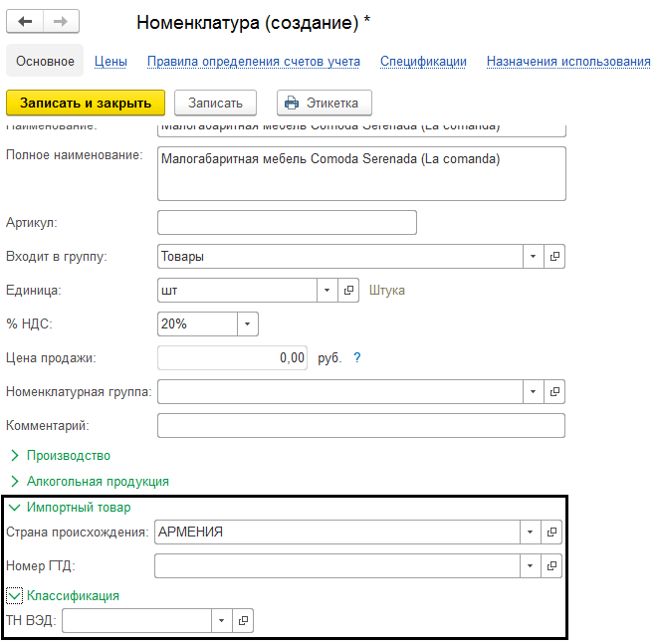Image resolution: width=658 pixels, height=644 pixels.
Task: Click the Этикетка print button
Action: (324, 103)
